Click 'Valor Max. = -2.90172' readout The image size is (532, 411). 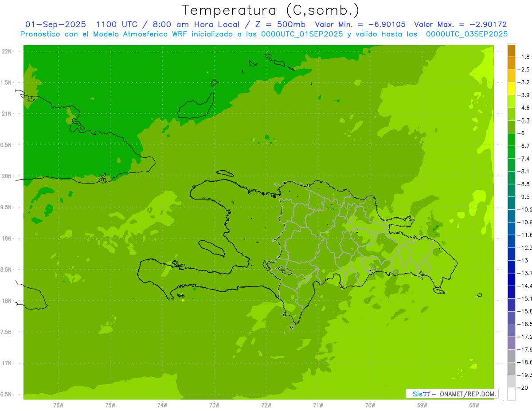click(460, 24)
